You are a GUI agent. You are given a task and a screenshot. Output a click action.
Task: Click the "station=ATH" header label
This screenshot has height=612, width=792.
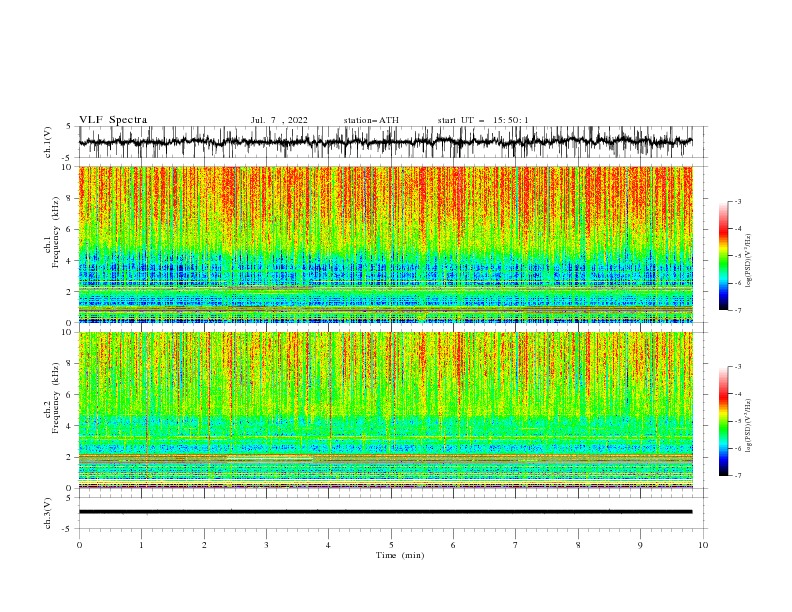[x=371, y=120]
